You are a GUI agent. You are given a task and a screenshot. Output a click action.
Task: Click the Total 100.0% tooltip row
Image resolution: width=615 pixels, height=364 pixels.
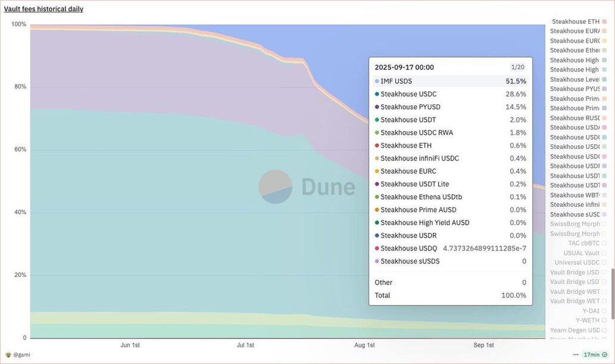pos(451,295)
